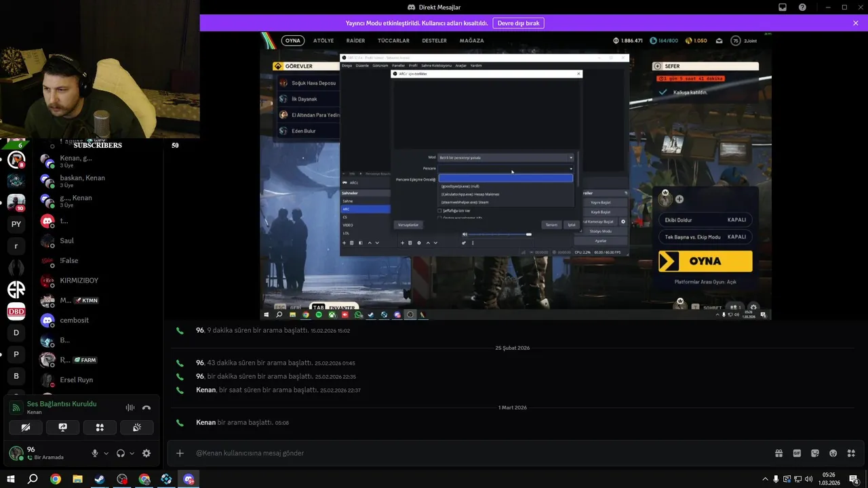This screenshot has height=488, width=868.
Task: Open the sticker picker
Action: click(x=815, y=453)
